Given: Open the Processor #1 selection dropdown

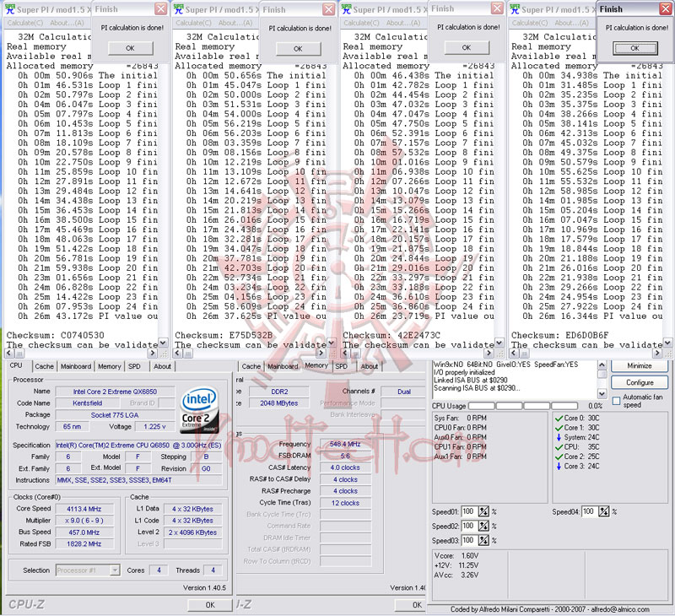Looking at the screenshot, I should 115,570.
